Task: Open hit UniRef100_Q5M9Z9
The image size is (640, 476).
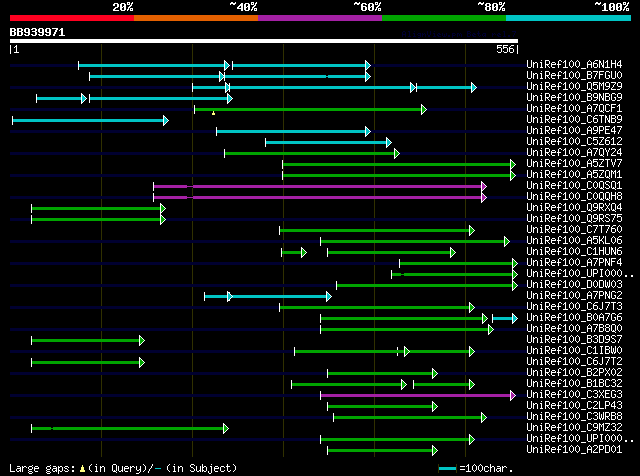Action: 574,86
